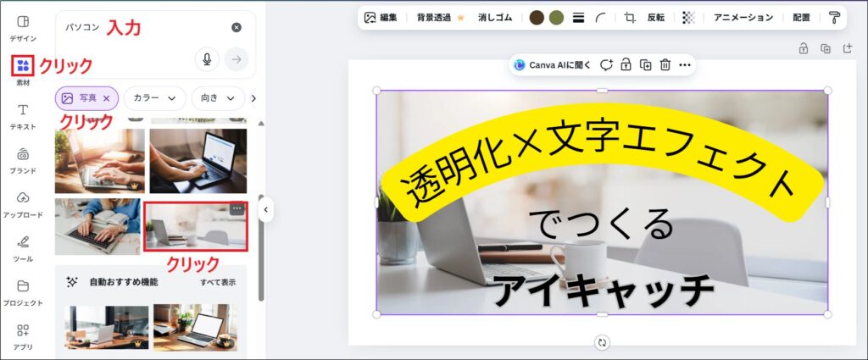Select the photo of person with laptop on lap
Image resolution: width=868 pixels, height=360 pixels.
tap(198, 161)
